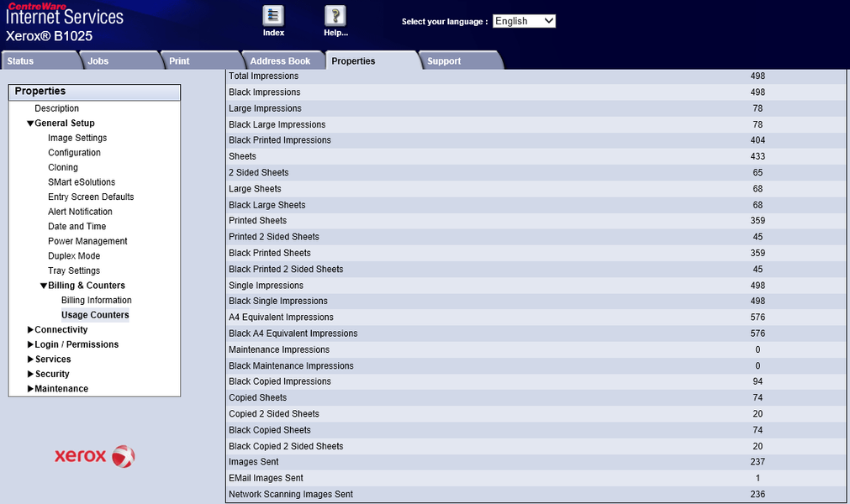The width and height of the screenshot is (850, 504).
Task: Open Power Management settings
Action: [x=87, y=241]
